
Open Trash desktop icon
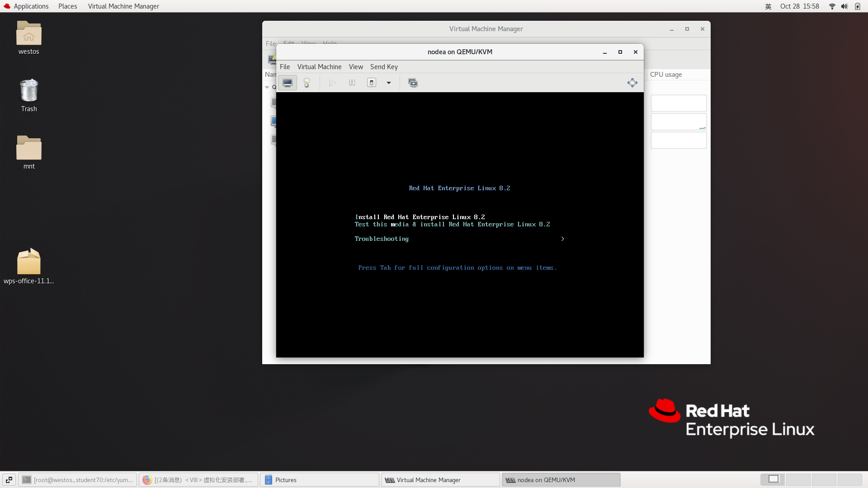(x=29, y=95)
